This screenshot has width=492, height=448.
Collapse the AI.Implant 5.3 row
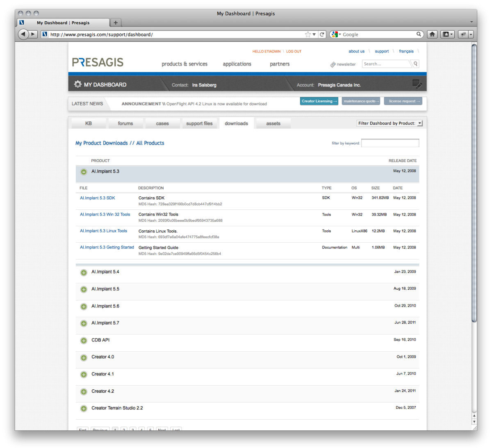84,172
